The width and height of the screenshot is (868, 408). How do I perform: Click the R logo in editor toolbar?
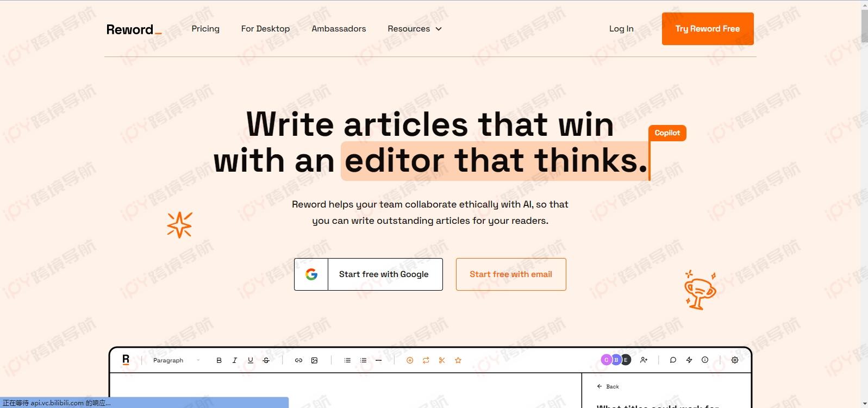point(126,360)
